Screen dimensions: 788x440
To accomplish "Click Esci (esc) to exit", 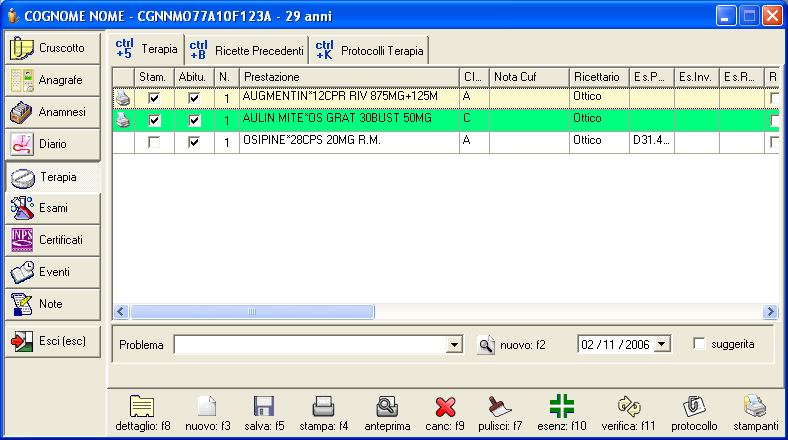I will coord(53,341).
